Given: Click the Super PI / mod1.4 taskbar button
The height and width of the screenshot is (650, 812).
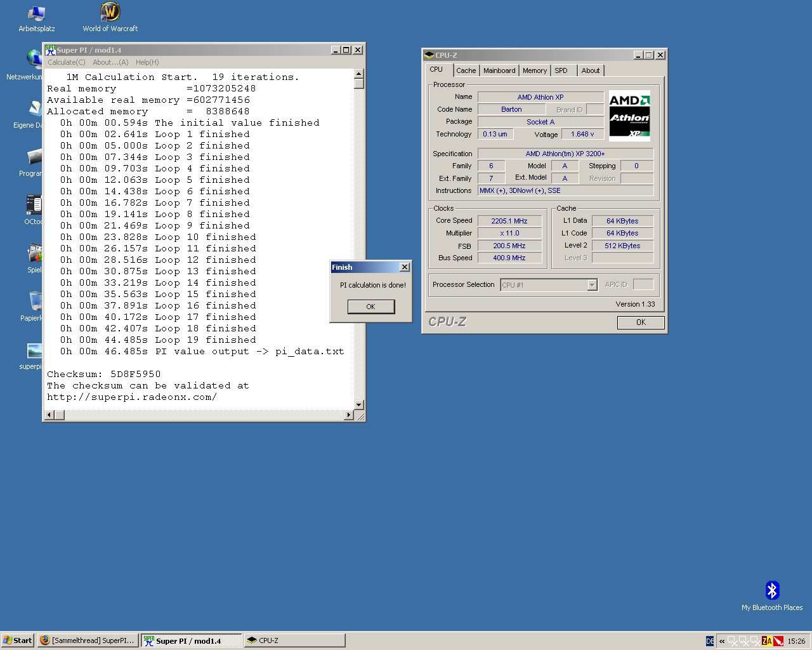Looking at the screenshot, I should 191,640.
